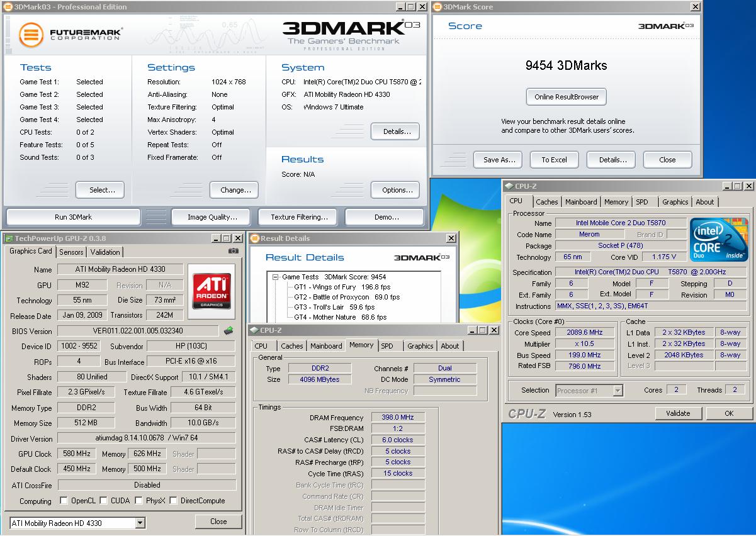Select the GT3 - Troll's Lair row

(334, 307)
